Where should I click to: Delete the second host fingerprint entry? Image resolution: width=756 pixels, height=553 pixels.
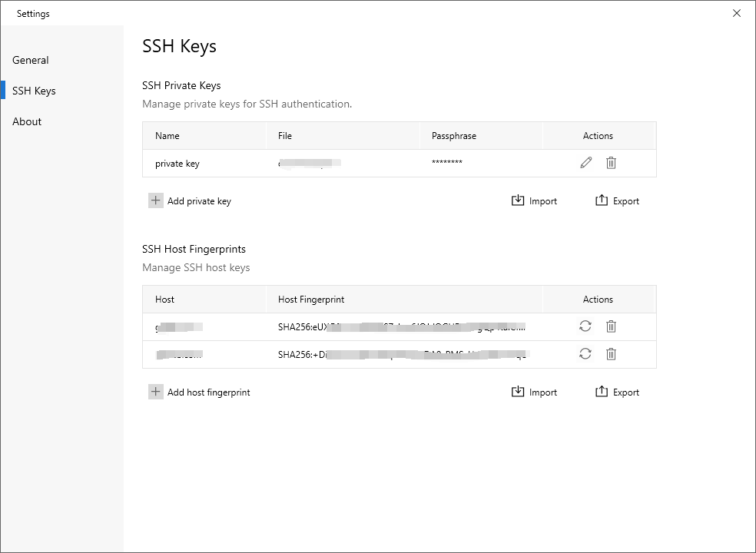tap(611, 354)
